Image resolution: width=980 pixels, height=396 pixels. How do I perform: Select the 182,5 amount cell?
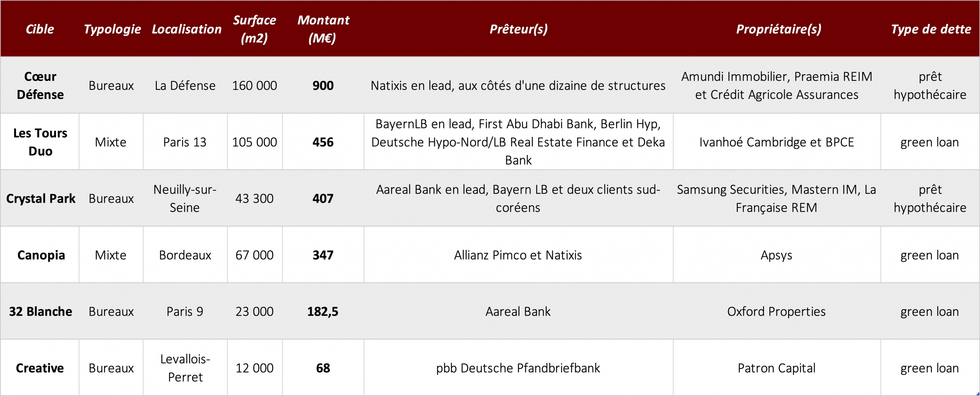coord(323,311)
